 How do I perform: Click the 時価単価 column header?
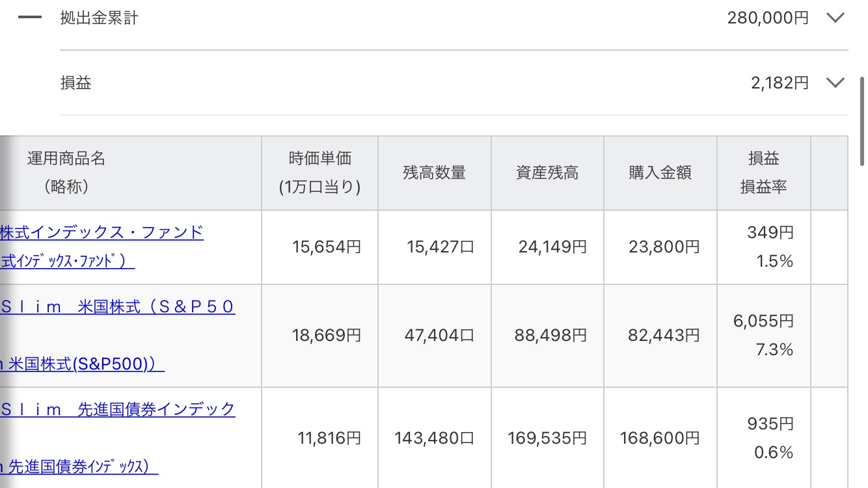319,172
